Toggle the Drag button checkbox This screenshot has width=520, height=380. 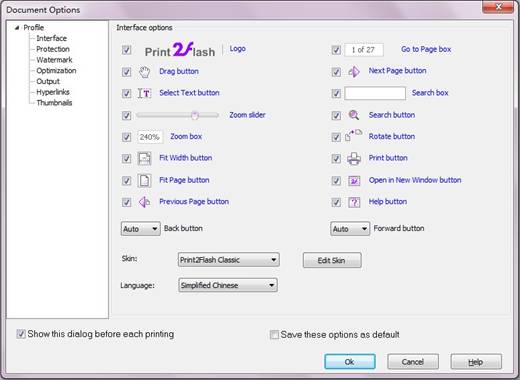126,72
